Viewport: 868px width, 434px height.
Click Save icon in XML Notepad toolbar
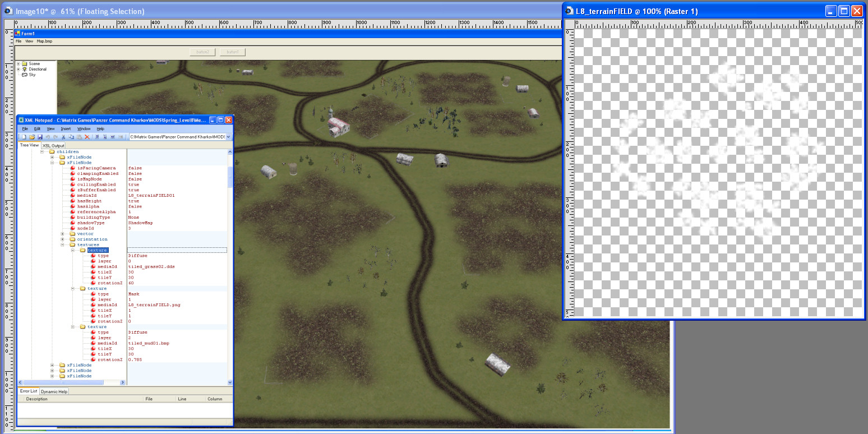[40, 137]
